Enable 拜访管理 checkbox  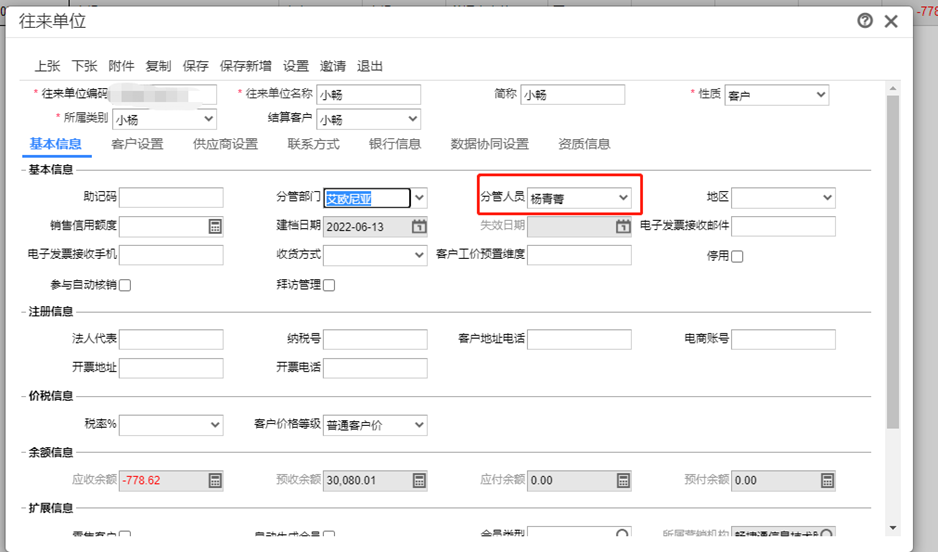[x=329, y=285]
